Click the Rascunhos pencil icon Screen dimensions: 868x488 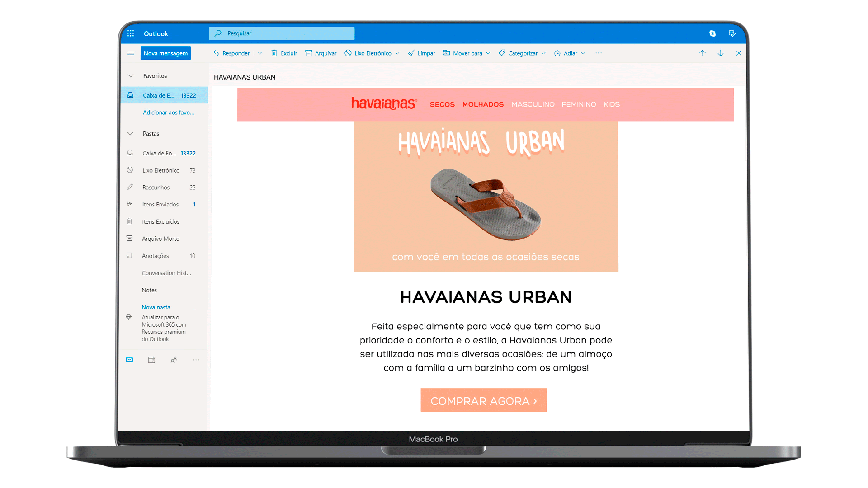130,187
